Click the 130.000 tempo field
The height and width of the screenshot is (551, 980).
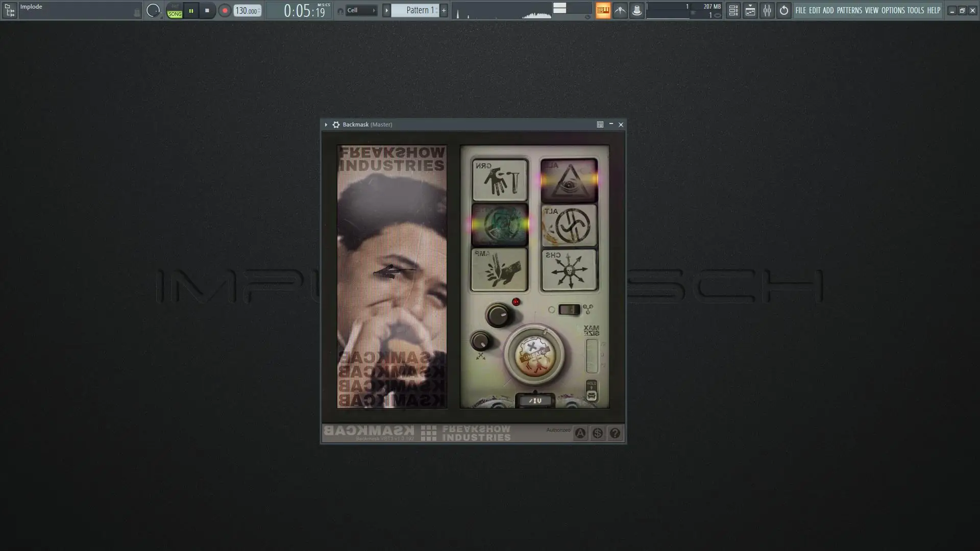[x=247, y=11]
